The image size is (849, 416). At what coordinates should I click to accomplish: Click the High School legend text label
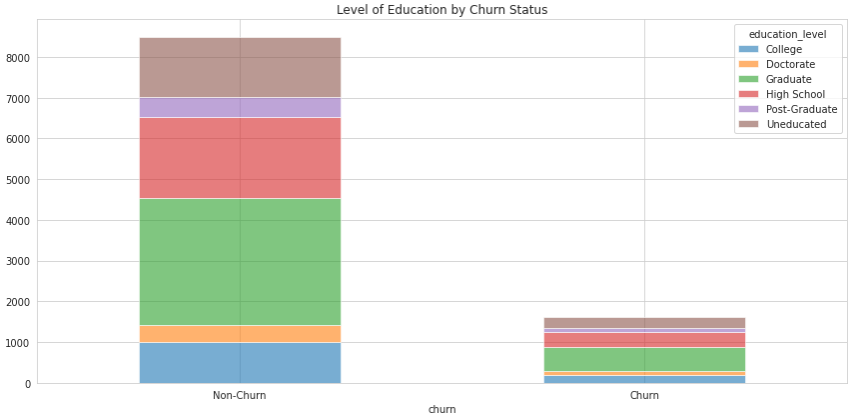tap(794, 94)
